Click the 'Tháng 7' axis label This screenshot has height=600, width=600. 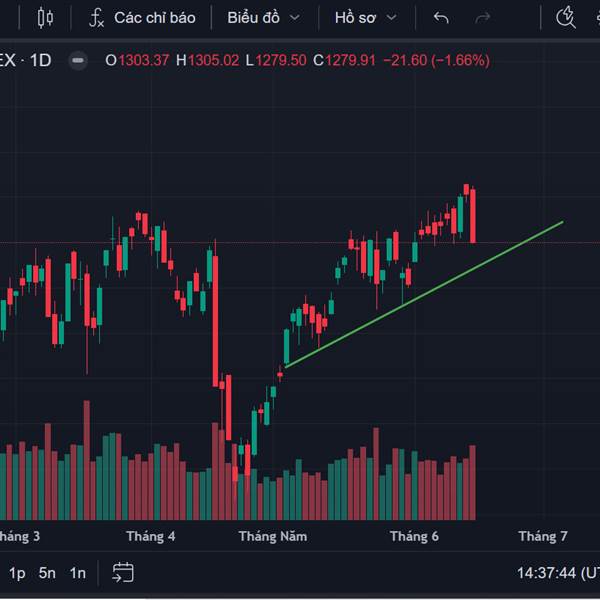click(x=543, y=536)
